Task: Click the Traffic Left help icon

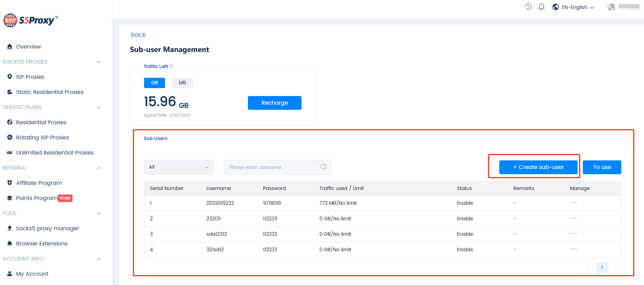Action: (x=171, y=66)
